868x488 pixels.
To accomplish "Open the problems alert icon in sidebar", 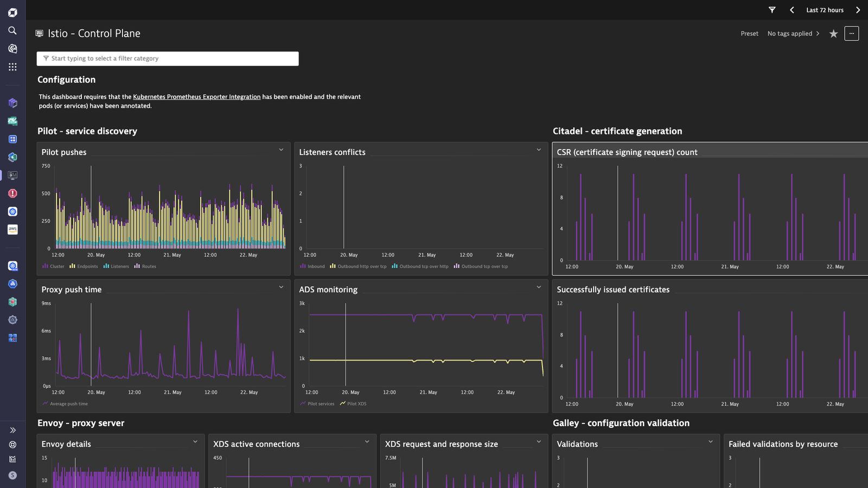I will click(x=12, y=193).
